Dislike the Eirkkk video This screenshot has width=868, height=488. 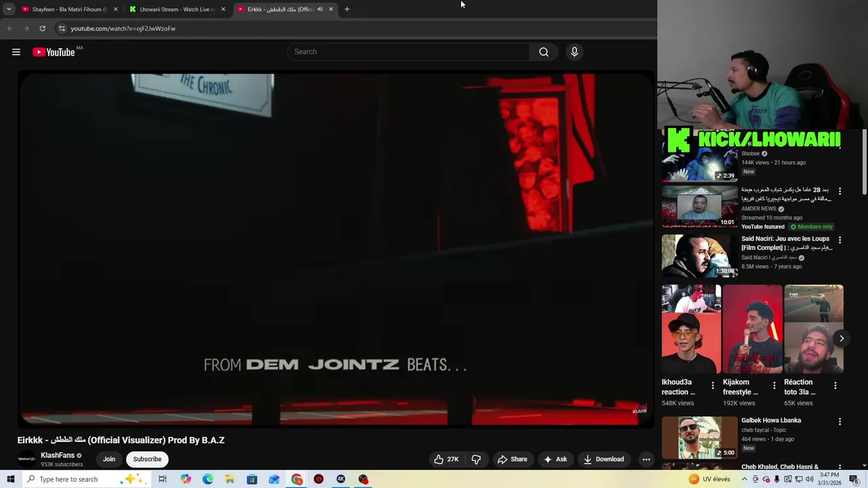[476, 459]
